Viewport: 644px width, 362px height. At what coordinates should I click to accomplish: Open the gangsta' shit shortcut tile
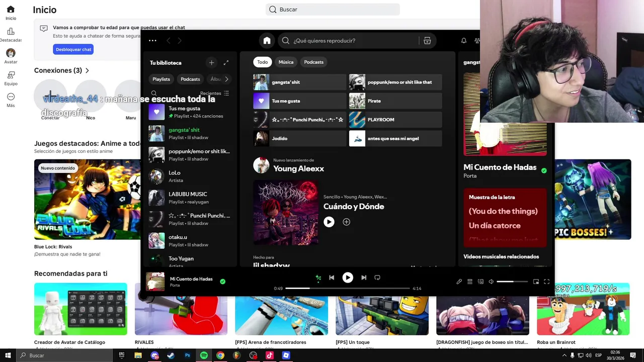(299, 82)
